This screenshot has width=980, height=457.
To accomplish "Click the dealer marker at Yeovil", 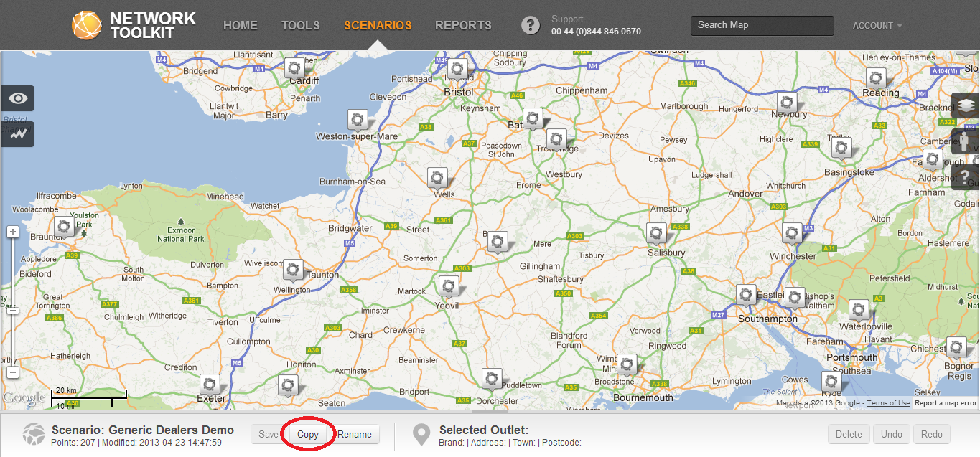I will pos(449,286).
